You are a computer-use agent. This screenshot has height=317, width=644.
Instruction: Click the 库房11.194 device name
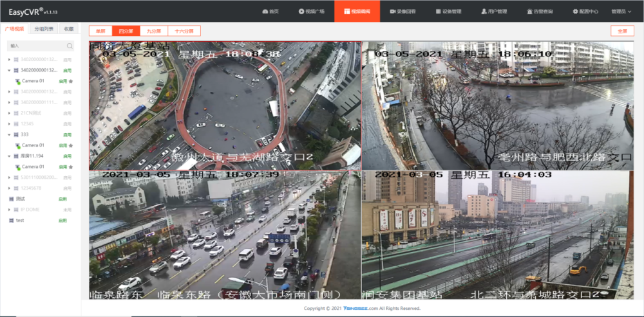(31, 156)
